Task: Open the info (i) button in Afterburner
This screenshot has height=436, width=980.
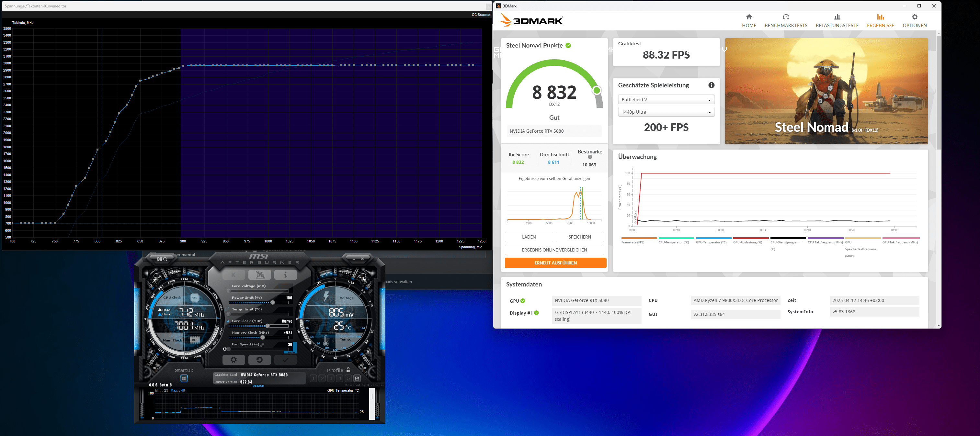Action: (x=285, y=274)
